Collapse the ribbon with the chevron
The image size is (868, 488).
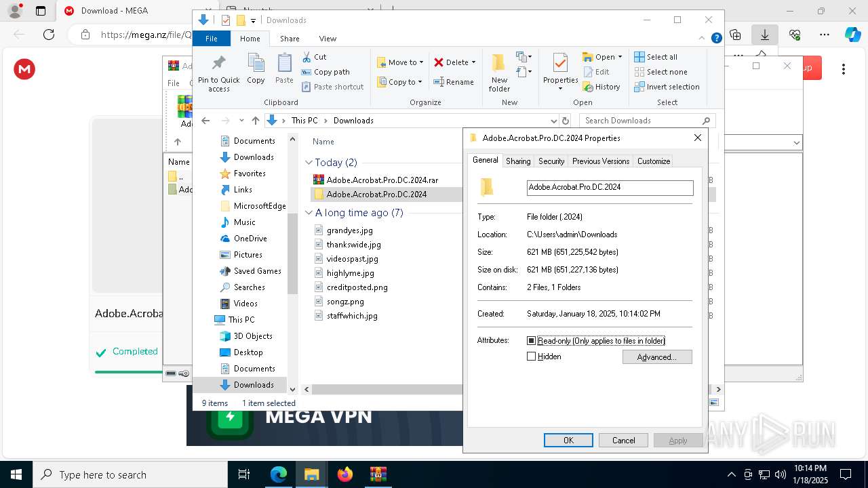(703, 39)
